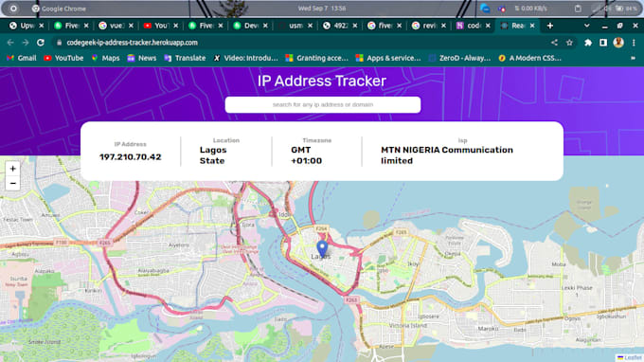Go back to the previous page
The height and width of the screenshot is (362, 644).
point(10,43)
